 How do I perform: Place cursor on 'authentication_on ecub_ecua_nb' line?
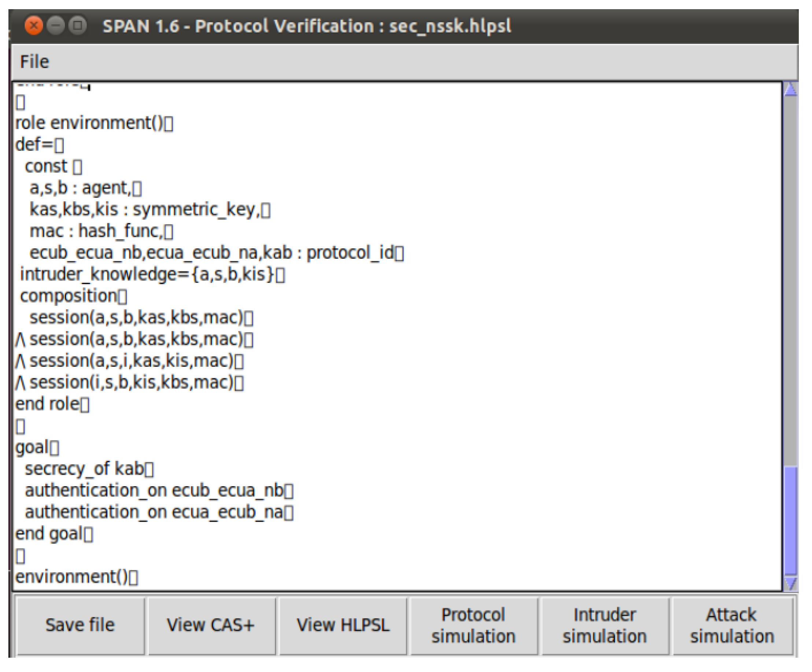[x=154, y=491]
